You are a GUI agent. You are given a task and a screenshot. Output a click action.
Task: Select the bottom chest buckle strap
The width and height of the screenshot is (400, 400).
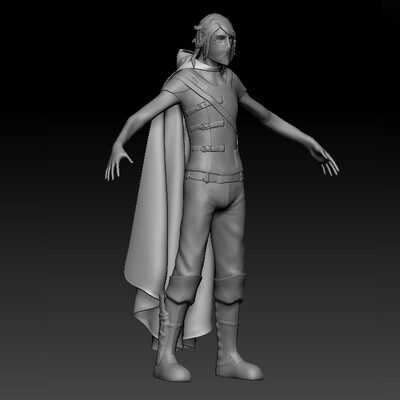click(209, 148)
